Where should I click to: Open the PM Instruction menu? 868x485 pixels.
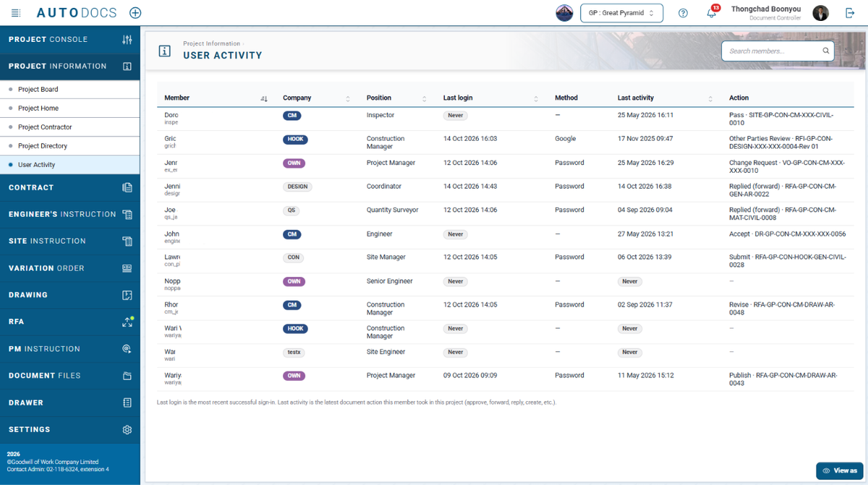pyautogui.click(x=70, y=349)
